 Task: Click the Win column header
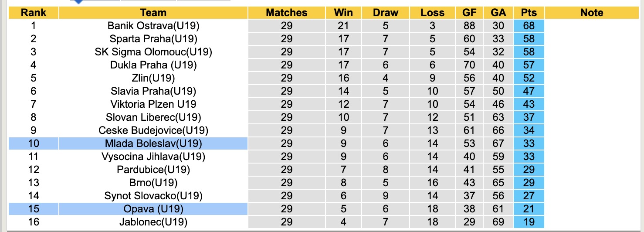tap(343, 13)
